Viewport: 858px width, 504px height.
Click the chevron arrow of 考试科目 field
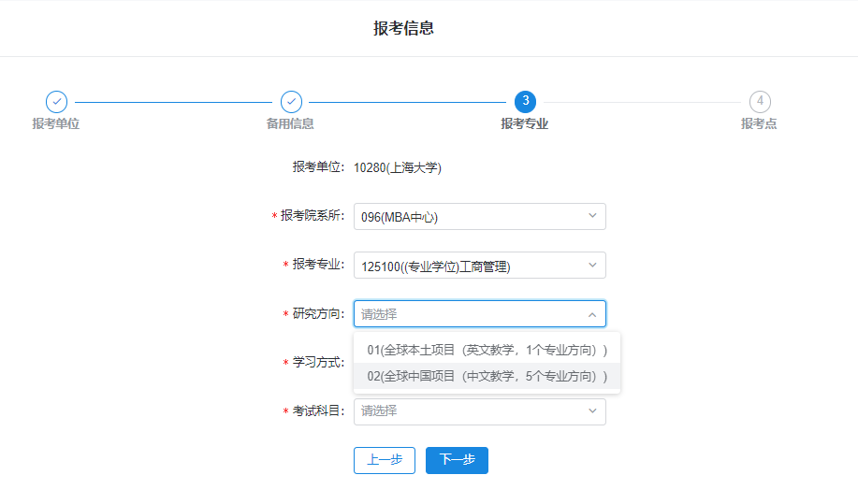(592, 411)
